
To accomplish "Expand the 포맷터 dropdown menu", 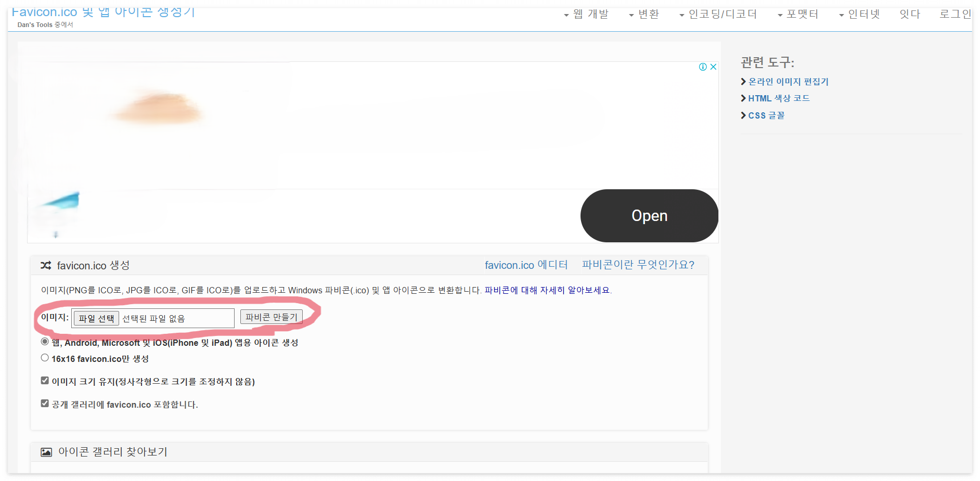I will coord(798,14).
